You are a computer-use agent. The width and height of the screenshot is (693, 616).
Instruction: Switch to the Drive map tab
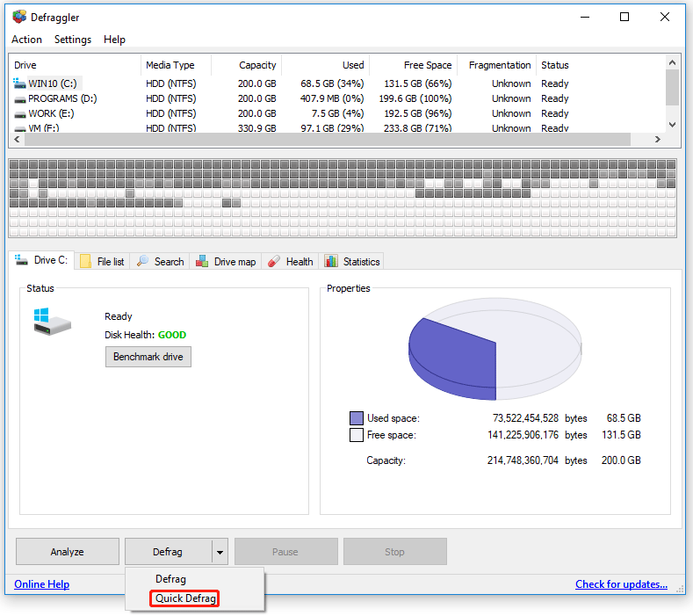tap(226, 261)
